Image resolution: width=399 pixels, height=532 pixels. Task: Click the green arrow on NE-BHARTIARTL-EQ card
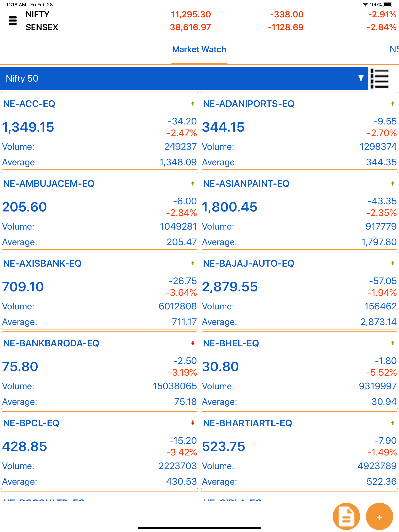point(393,423)
